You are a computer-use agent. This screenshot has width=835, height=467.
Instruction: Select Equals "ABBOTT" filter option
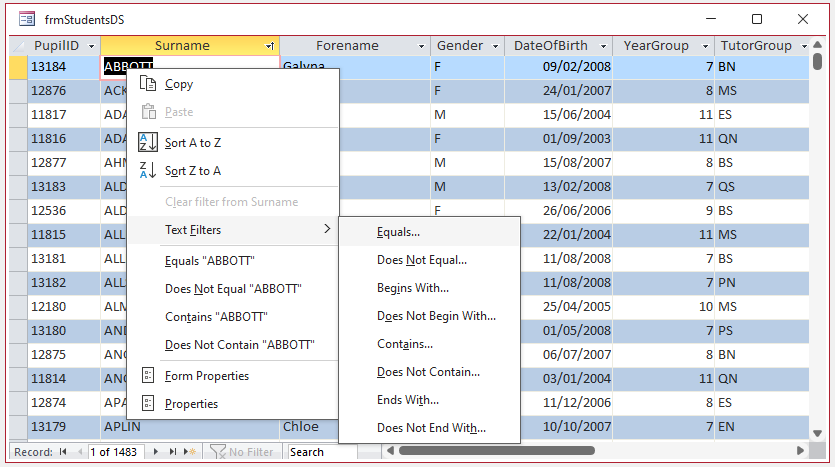233,260
